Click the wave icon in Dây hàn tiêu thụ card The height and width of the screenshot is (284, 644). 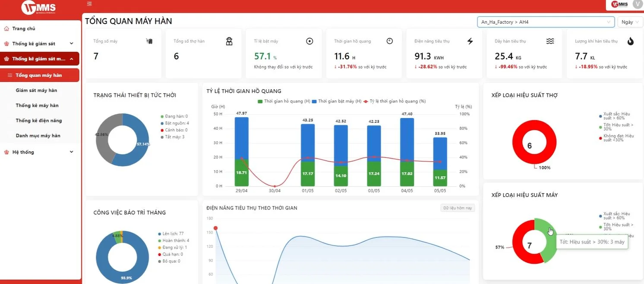coord(550,41)
